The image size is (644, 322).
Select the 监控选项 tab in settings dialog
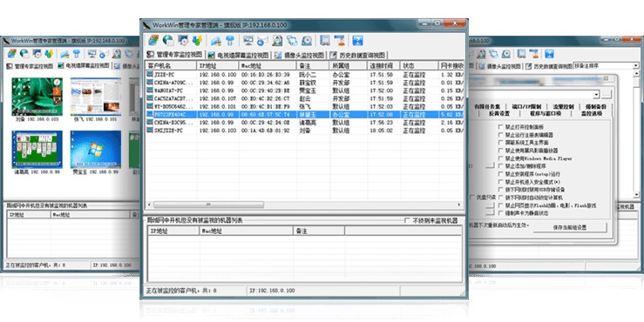coord(592,114)
